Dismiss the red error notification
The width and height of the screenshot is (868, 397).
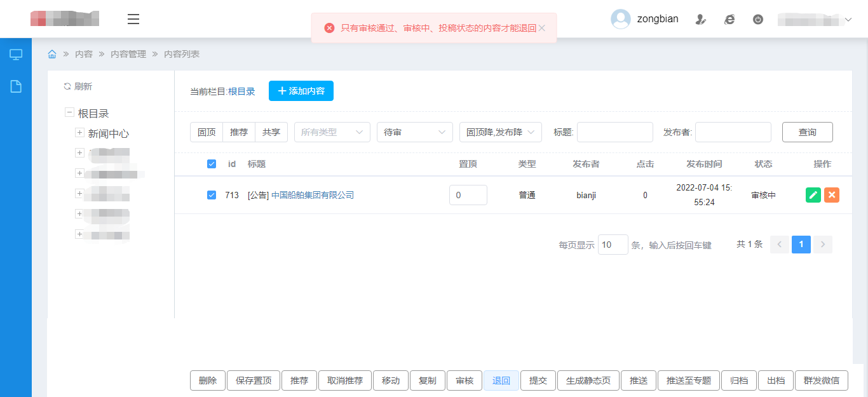point(542,28)
